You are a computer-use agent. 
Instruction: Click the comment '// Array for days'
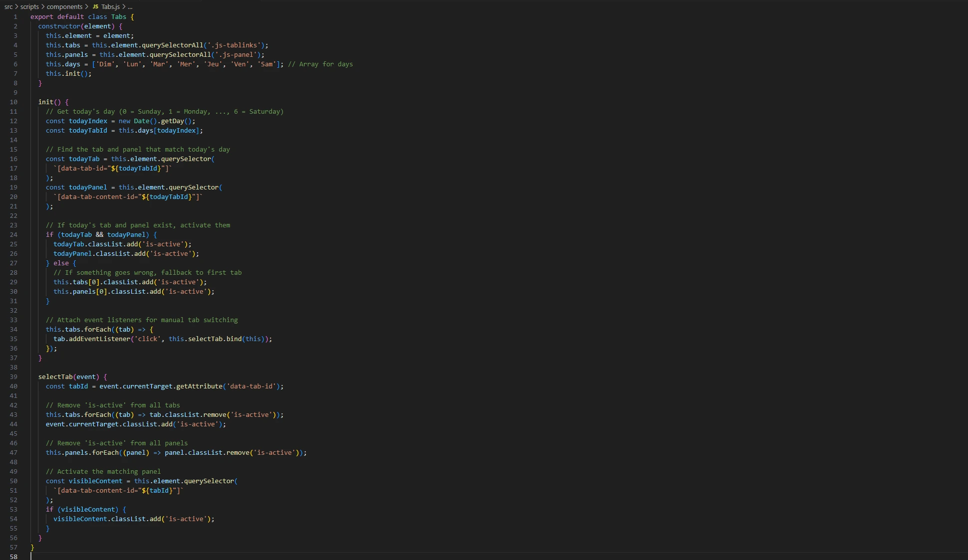[x=320, y=64]
